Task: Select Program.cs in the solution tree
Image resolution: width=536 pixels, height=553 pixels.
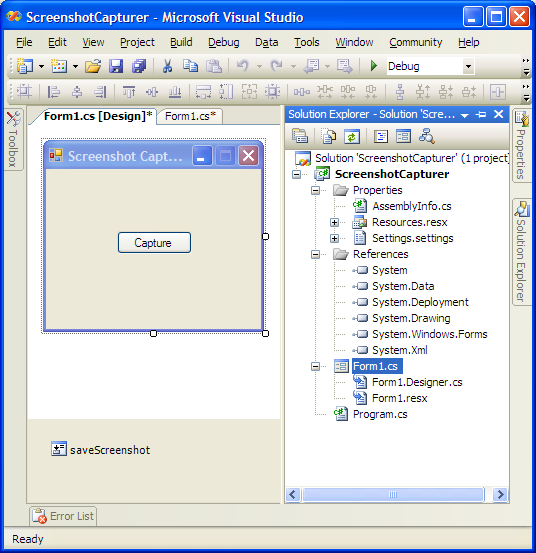Action: [380, 414]
